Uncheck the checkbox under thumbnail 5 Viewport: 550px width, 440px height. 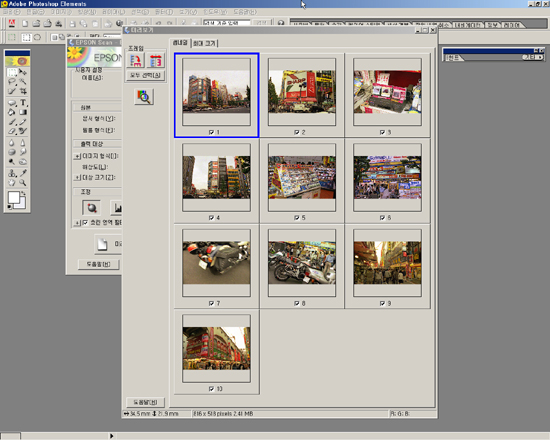(297, 218)
